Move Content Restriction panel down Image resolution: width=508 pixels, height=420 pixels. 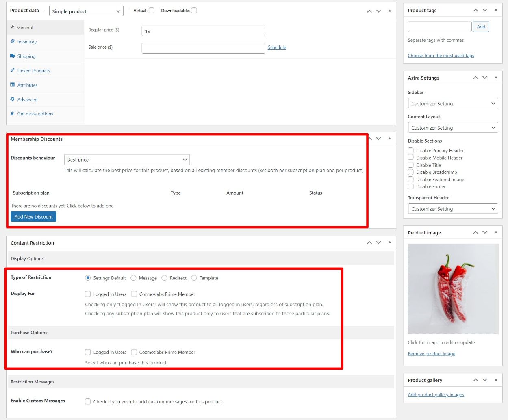(378, 242)
